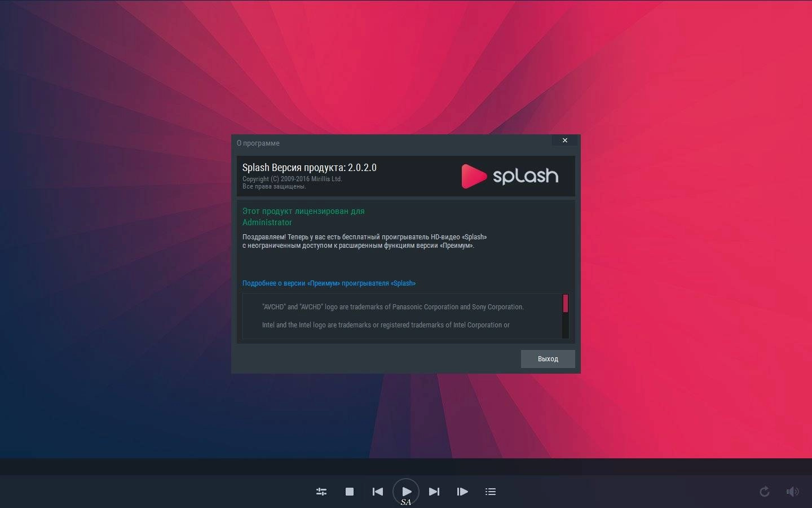Click the Splash Версия продукта: 2.0.2.0 text
This screenshot has width=812, height=508.
click(310, 168)
